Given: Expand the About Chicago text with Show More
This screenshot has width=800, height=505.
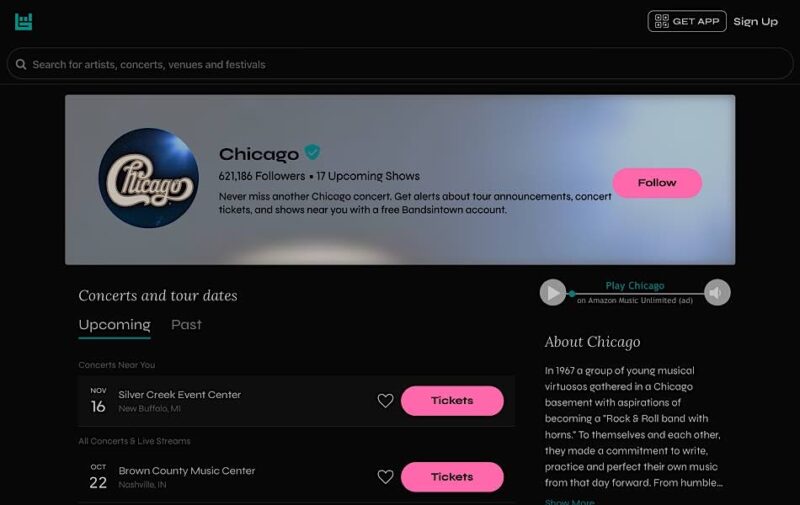Looking at the screenshot, I should (x=569, y=501).
